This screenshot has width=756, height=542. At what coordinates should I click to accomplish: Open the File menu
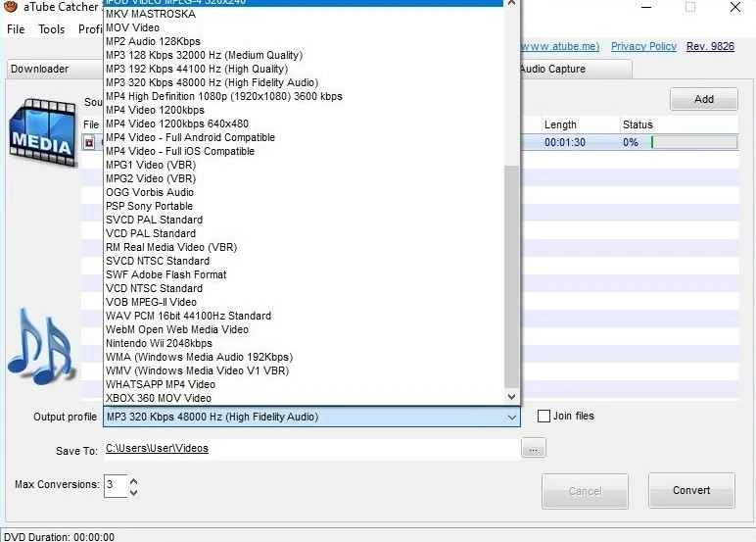tap(16, 29)
